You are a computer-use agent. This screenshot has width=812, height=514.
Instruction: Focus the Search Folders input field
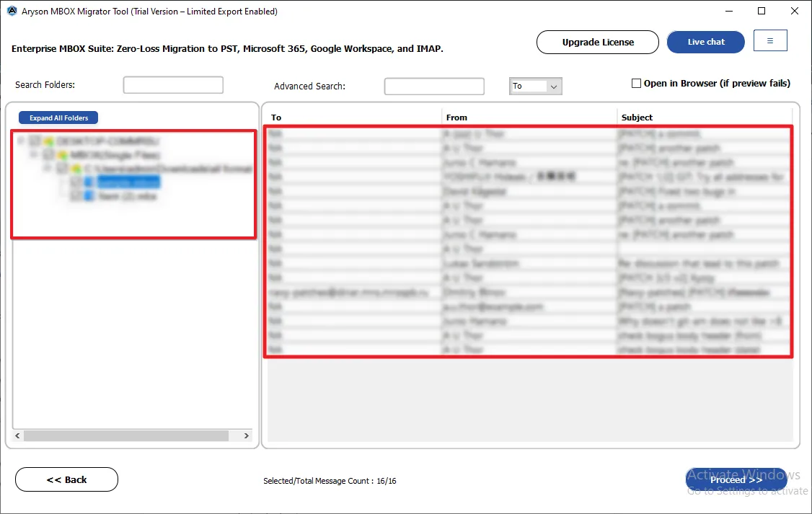click(x=173, y=85)
